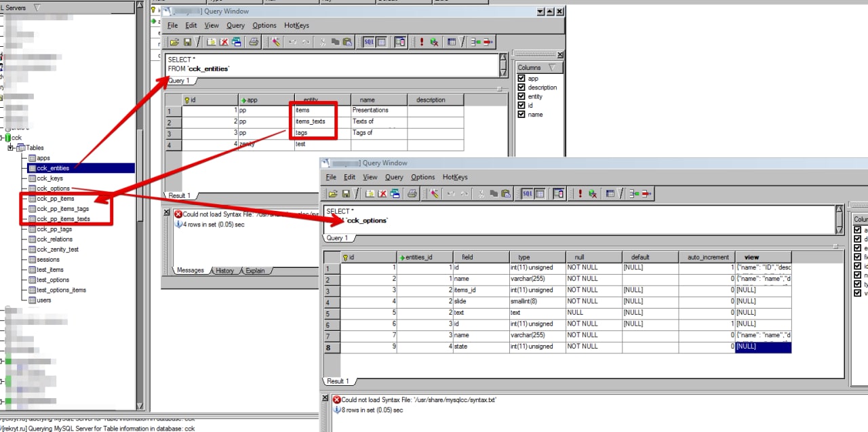Uncheck the app column checkbox
The width and height of the screenshot is (868, 432).
521,79
